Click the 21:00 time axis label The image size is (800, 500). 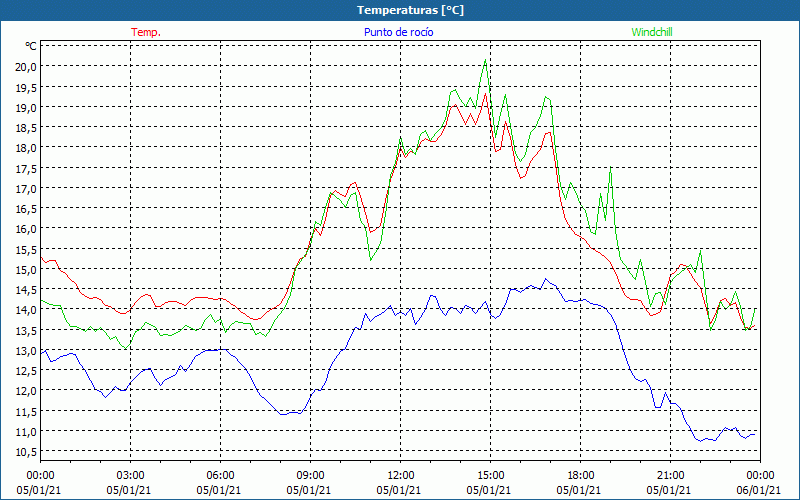pos(670,476)
